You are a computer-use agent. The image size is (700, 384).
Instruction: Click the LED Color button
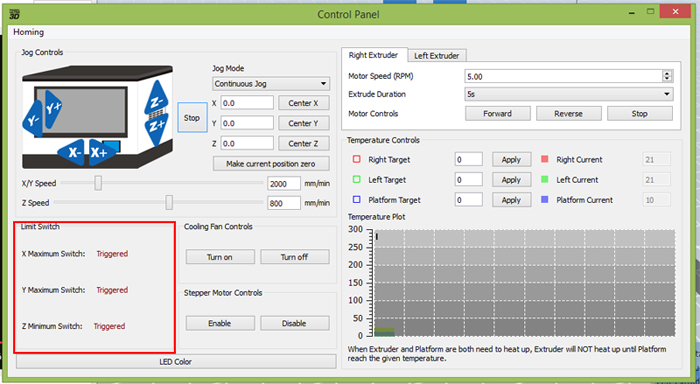pyautogui.click(x=176, y=362)
